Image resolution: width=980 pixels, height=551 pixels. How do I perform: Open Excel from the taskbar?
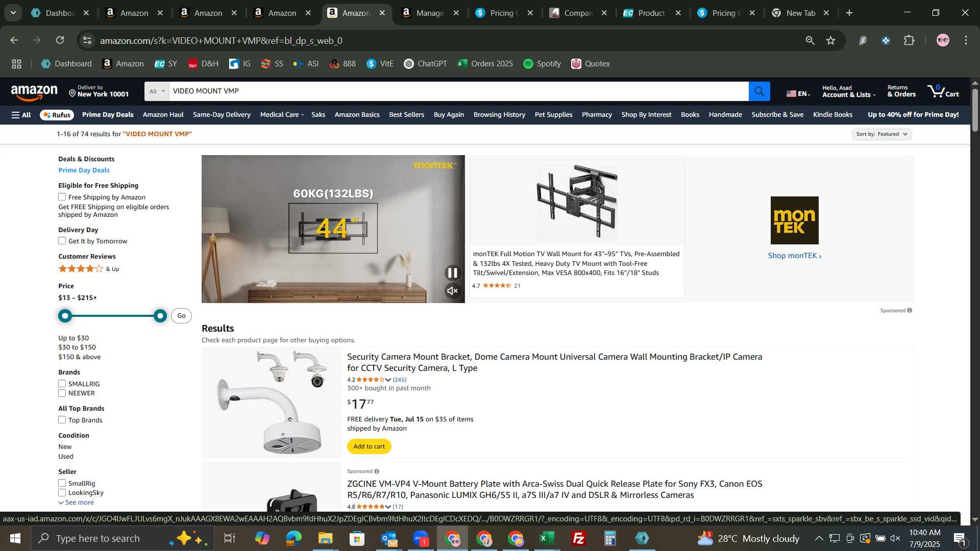pos(547,538)
